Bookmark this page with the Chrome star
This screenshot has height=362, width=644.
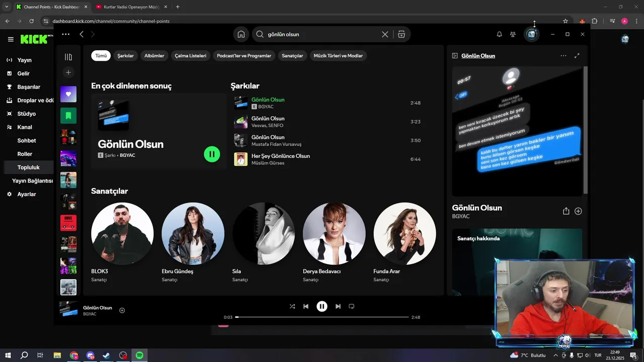[x=566, y=21]
